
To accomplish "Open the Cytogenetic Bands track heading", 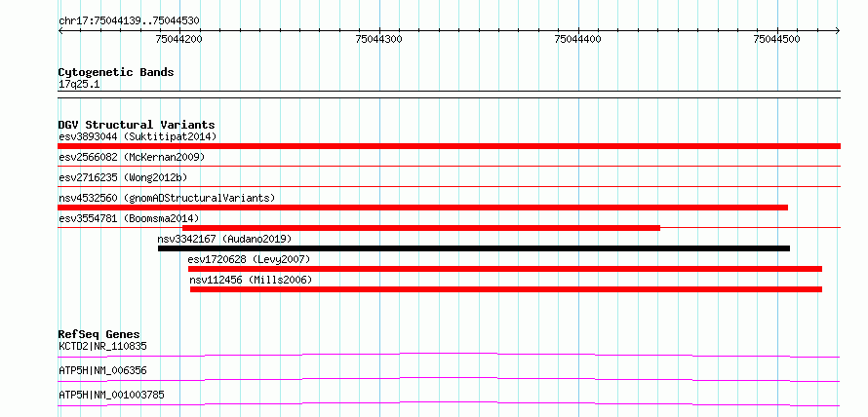I will (116, 72).
